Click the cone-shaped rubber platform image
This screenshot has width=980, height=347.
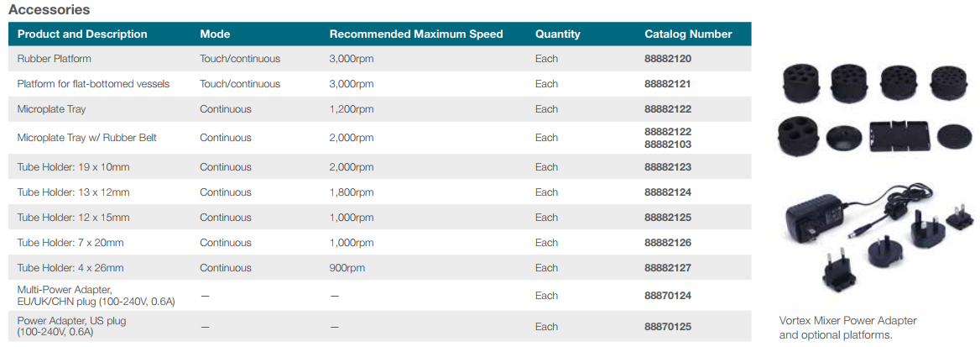coord(842,136)
